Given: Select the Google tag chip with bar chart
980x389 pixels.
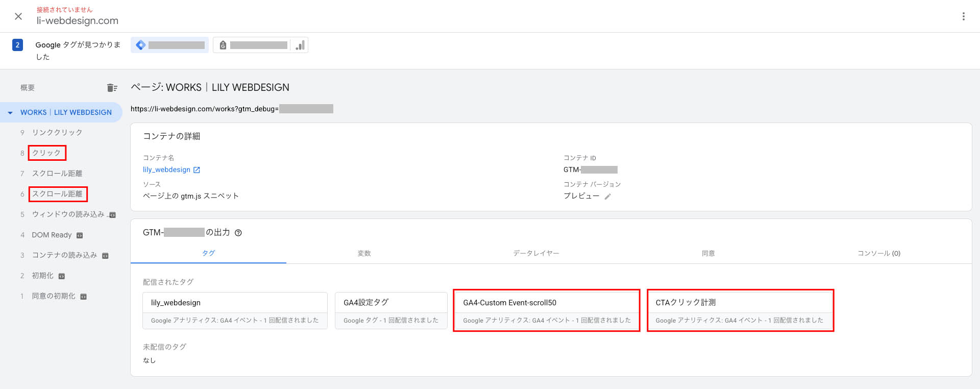Looking at the screenshot, I should [260, 45].
